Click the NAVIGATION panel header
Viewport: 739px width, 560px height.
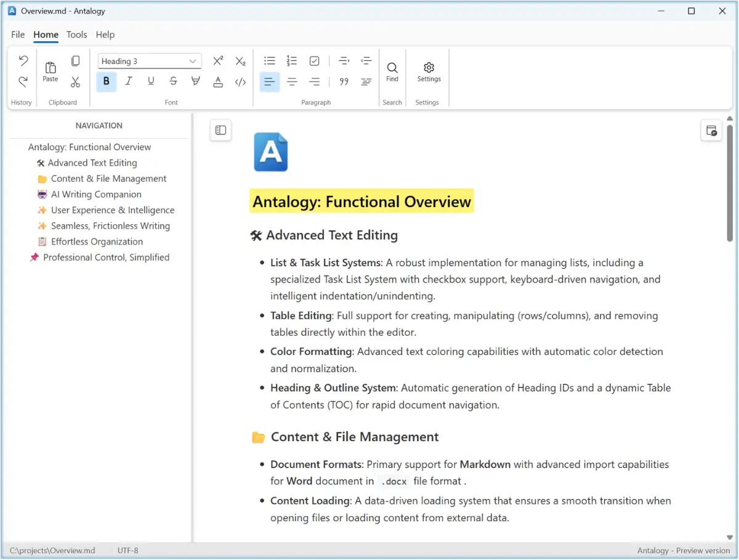coord(99,126)
